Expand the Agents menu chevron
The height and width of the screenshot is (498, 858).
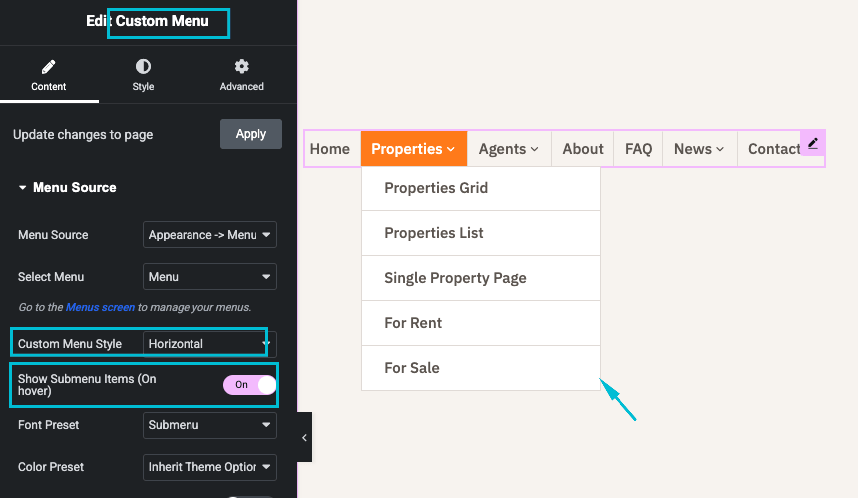point(534,150)
